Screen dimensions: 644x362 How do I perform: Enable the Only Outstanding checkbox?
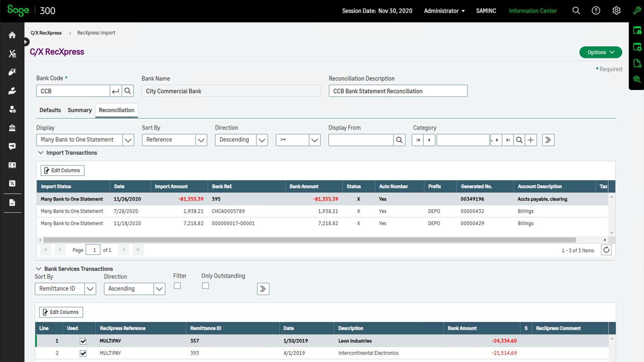coord(205,286)
